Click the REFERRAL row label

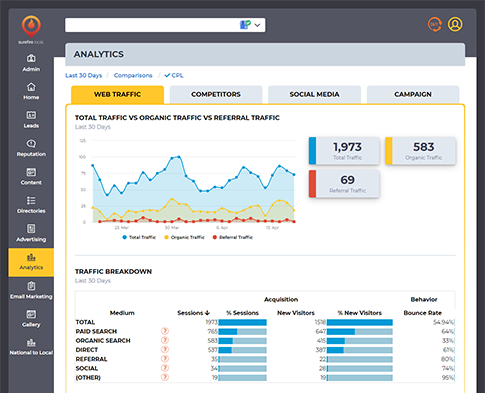point(91,359)
